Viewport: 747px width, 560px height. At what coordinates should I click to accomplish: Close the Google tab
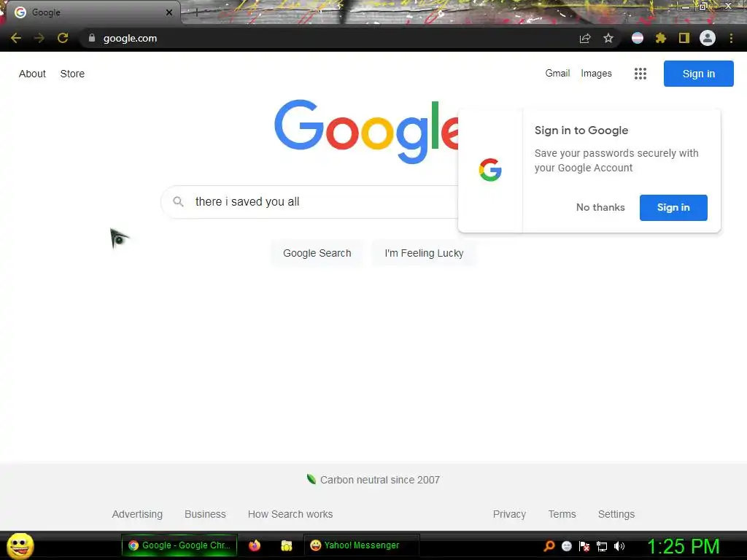coord(169,12)
